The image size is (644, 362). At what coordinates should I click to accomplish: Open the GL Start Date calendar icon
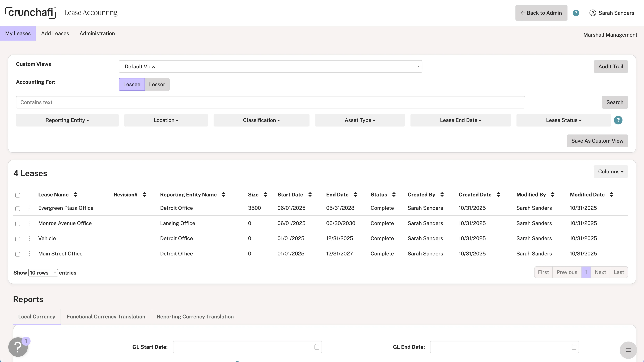(316, 347)
